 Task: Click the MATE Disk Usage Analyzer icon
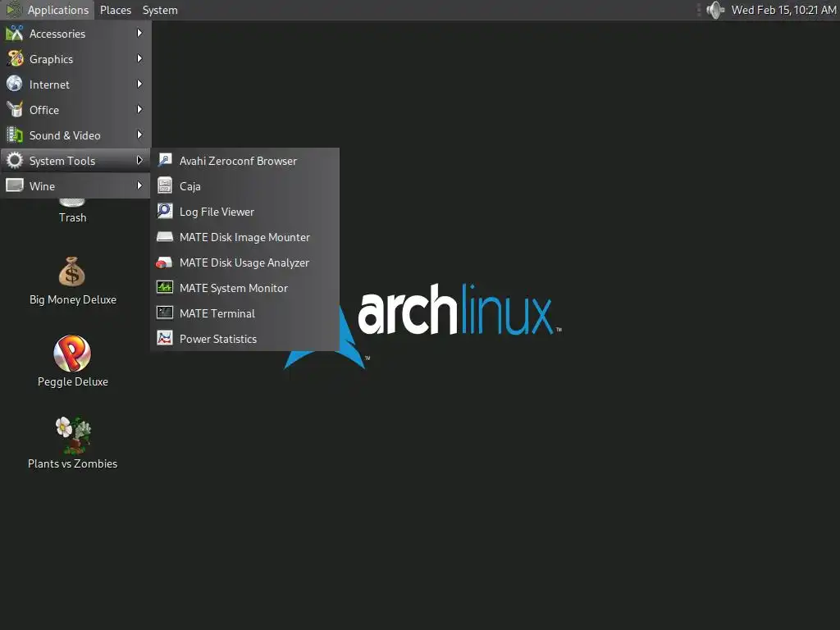coord(164,262)
